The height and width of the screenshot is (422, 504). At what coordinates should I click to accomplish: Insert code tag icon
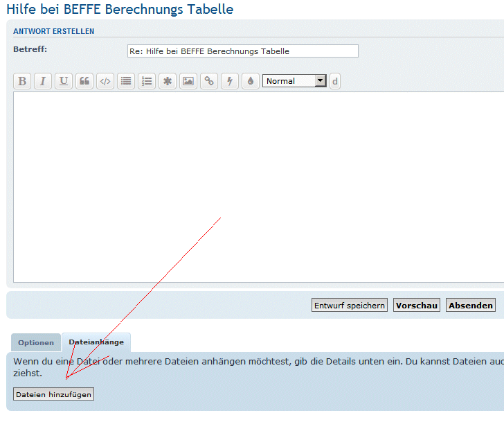tap(105, 81)
